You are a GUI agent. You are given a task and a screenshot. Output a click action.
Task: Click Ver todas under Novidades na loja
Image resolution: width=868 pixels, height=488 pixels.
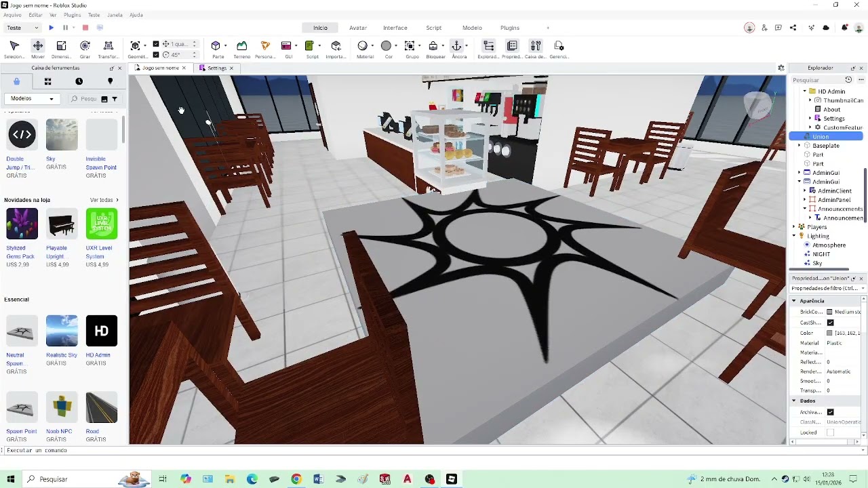[104, 200]
